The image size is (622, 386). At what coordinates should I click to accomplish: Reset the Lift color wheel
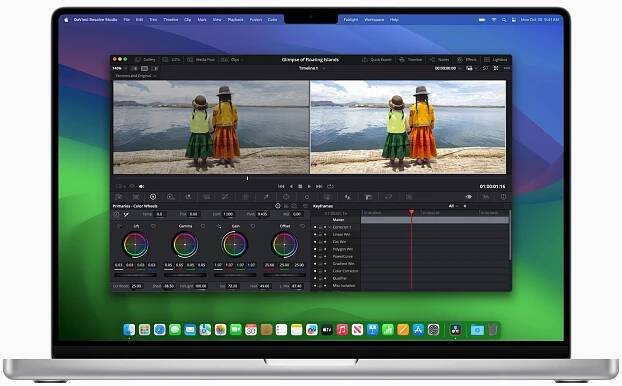point(153,226)
